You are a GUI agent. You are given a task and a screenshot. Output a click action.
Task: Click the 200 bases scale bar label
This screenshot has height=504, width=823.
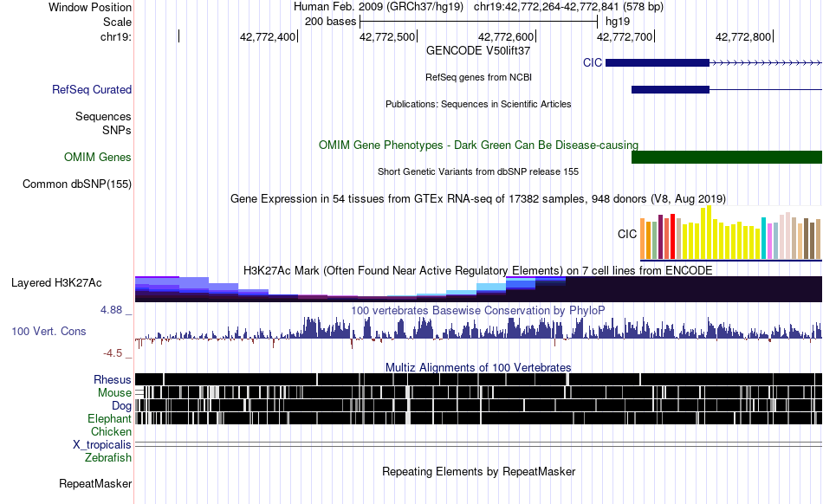click(330, 22)
